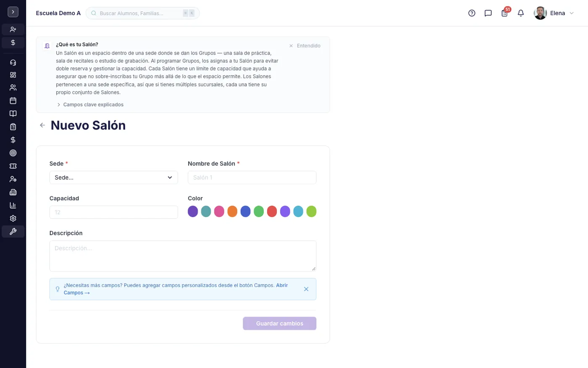588x368 pixels.
Task: Go back using arrow beside Nuevo Salón
Action: (42, 125)
